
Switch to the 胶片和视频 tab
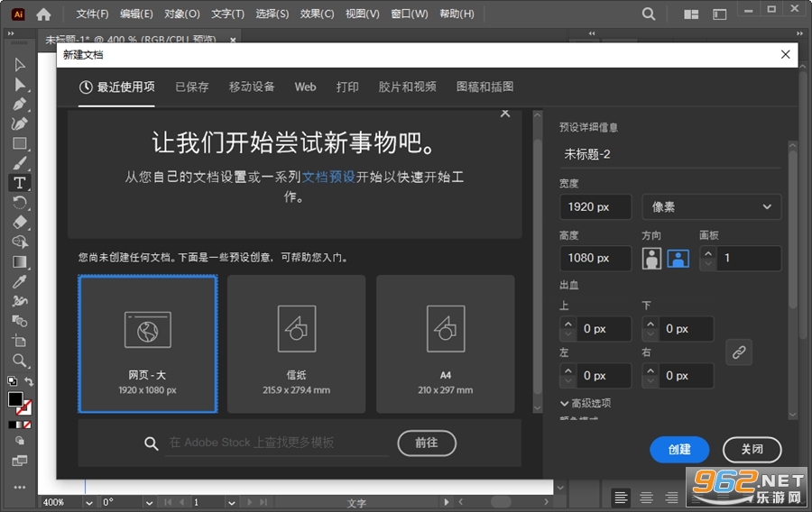[x=407, y=87]
